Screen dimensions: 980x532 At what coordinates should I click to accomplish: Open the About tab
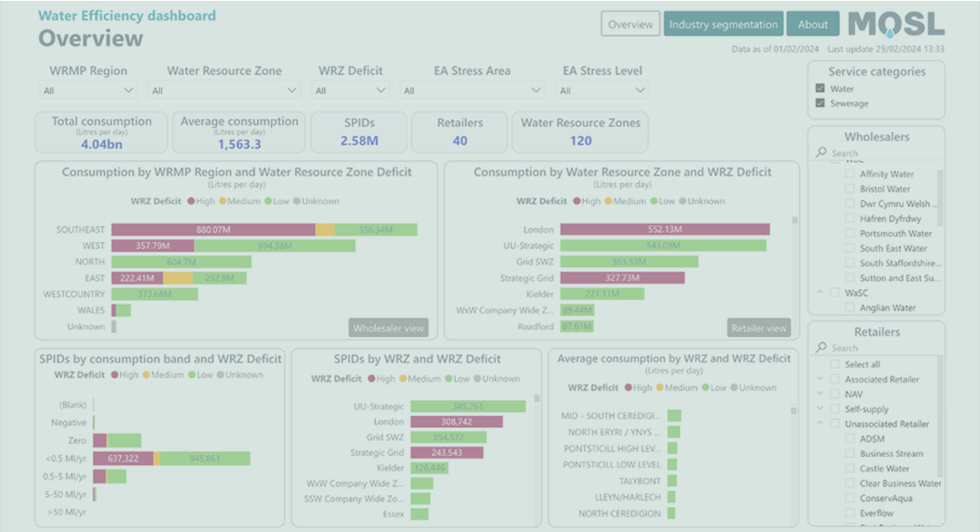[x=812, y=23]
